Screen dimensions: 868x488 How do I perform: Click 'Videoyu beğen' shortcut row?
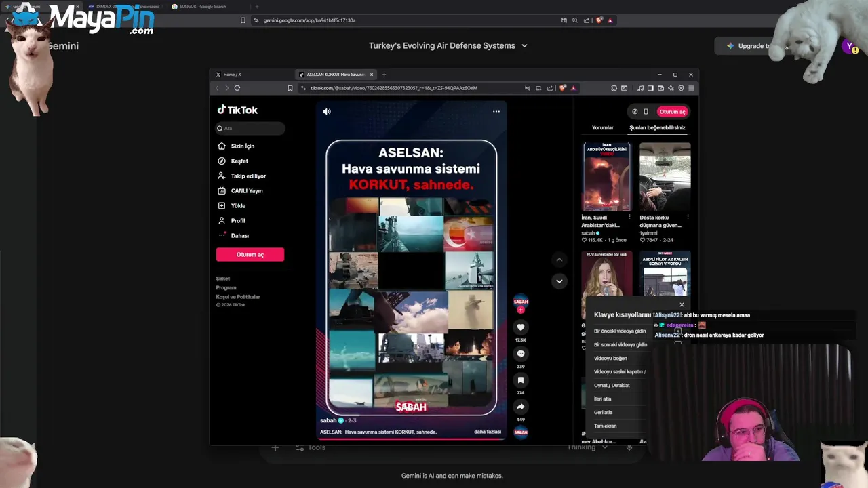[x=610, y=359]
